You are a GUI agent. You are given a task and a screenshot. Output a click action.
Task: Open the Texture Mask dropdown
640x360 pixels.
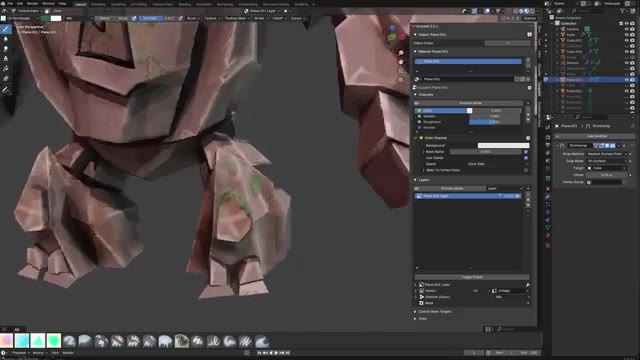pyautogui.click(x=237, y=18)
